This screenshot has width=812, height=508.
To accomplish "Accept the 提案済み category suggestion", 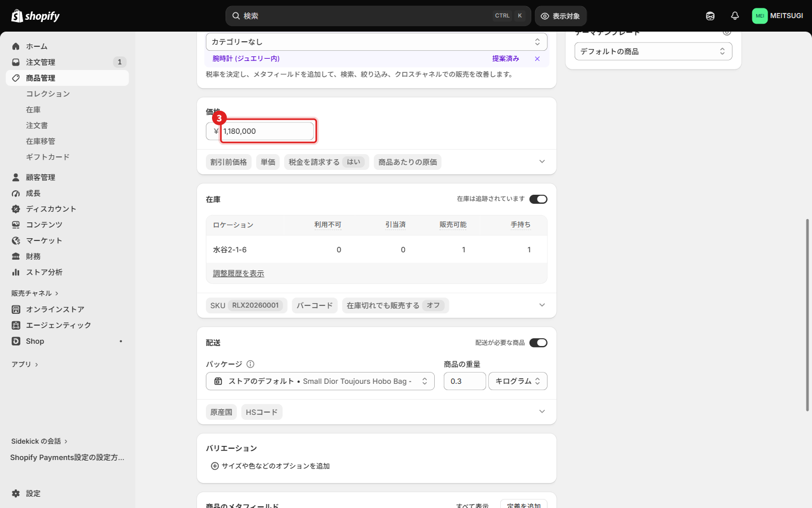I will (506, 59).
